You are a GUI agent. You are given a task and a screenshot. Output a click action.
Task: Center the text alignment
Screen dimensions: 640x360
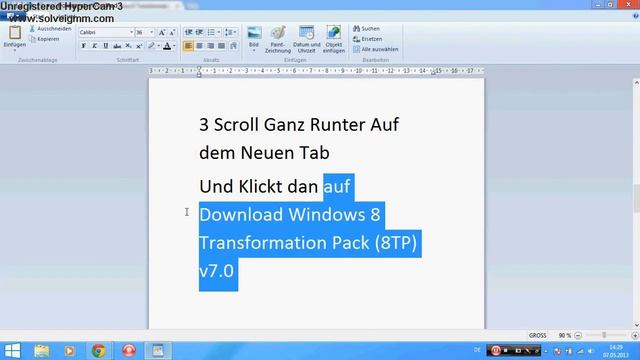point(199,46)
